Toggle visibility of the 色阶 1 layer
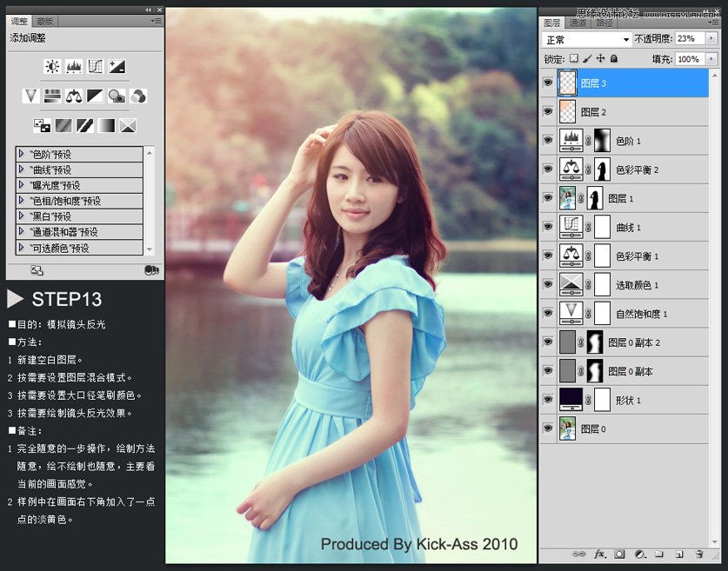Viewport: 728px width, 571px height. point(548,140)
